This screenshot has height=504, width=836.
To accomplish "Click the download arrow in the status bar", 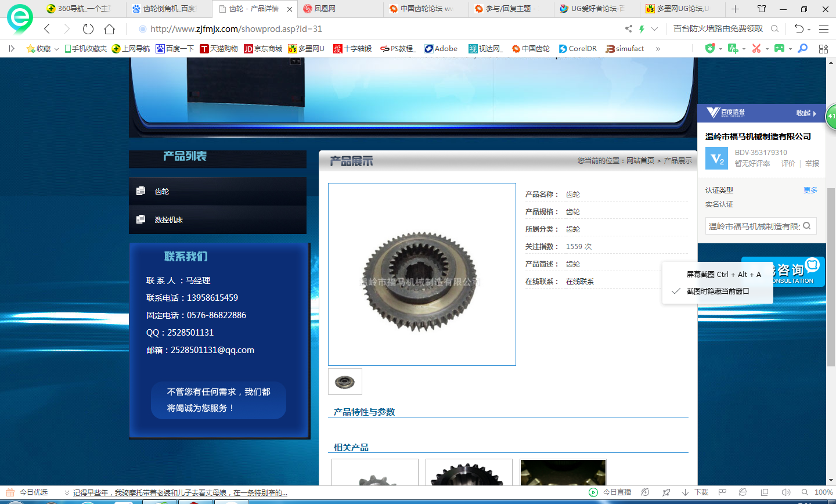I will (685, 492).
